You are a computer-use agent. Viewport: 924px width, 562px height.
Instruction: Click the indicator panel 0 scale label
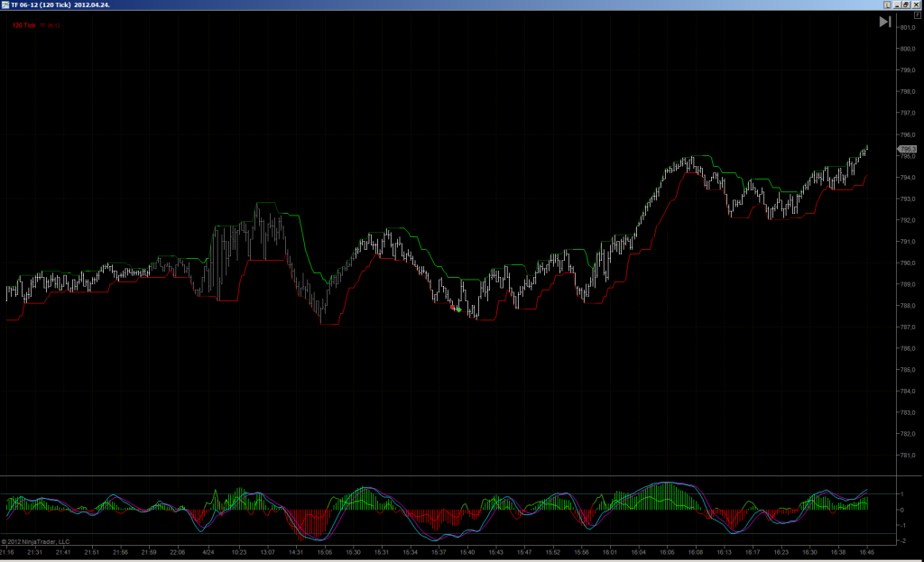(x=902, y=511)
